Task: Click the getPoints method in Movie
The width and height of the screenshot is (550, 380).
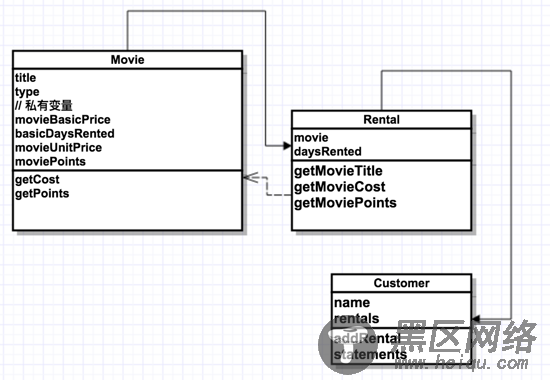Action: click(x=42, y=194)
